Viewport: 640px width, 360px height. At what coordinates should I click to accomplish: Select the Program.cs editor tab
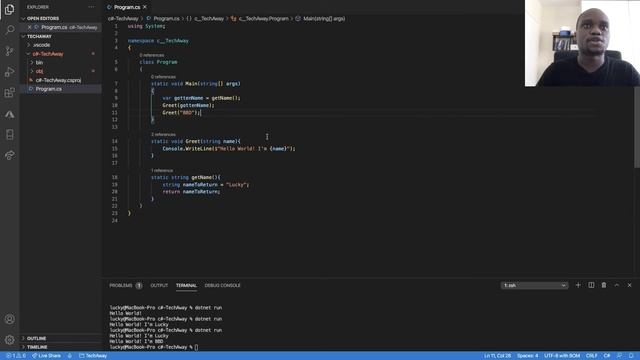(x=127, y=7)
